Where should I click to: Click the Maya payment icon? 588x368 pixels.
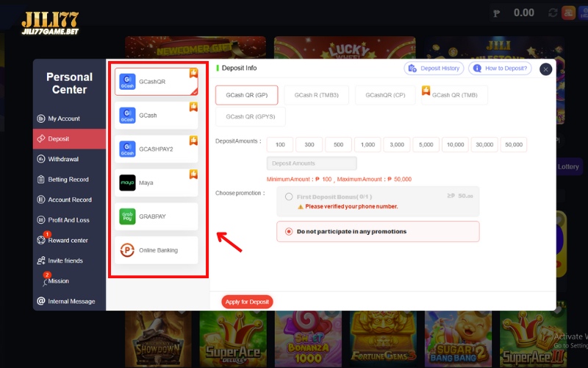[x=127, y=183]
